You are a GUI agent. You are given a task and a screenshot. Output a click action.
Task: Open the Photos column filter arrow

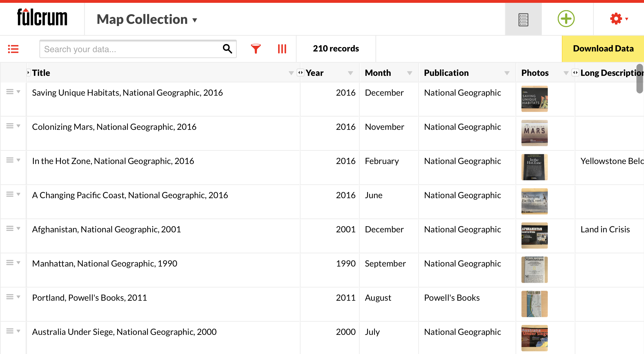coord(566,73)
